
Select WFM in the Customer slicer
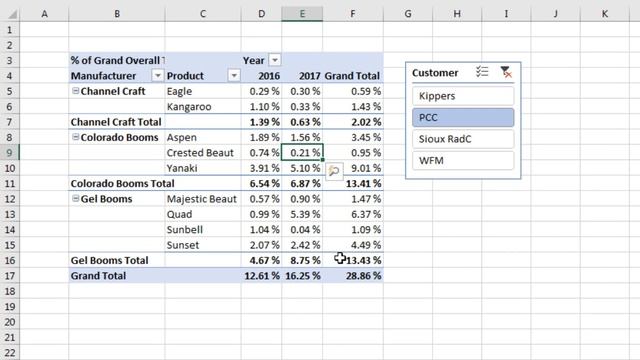coord(463,161)
